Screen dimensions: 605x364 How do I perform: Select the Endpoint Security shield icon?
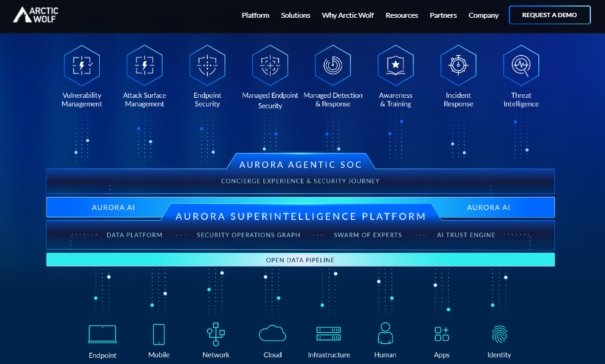(x=207, y=65)
